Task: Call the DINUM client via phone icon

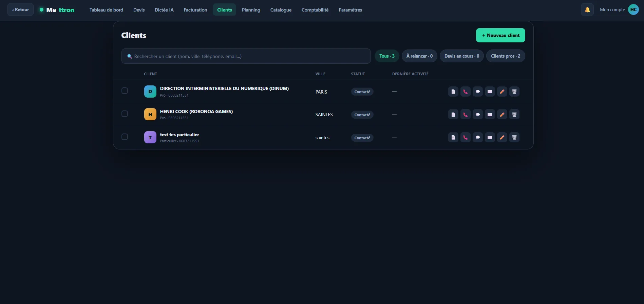Action: (x=465, y=92)
